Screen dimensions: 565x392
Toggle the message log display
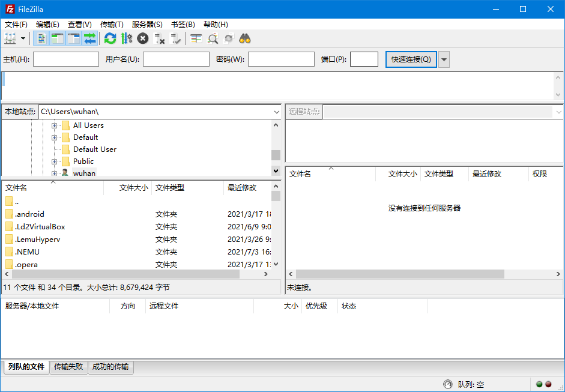pos(41,38)
